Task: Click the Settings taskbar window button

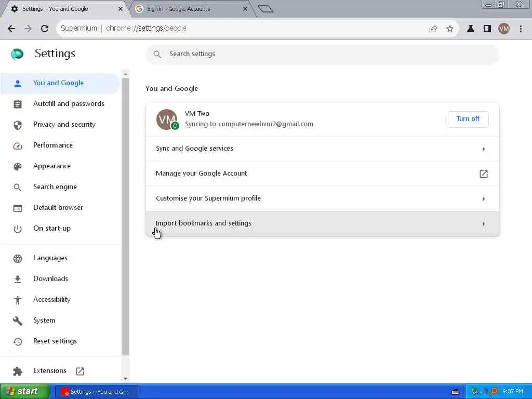Action: pos(97,392)
